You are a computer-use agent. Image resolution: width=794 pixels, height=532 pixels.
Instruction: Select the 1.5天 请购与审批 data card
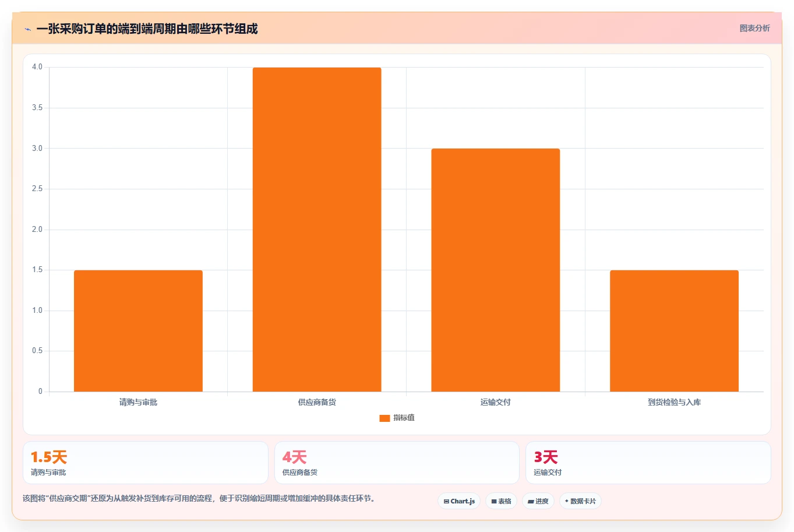(x=146, y=463)
